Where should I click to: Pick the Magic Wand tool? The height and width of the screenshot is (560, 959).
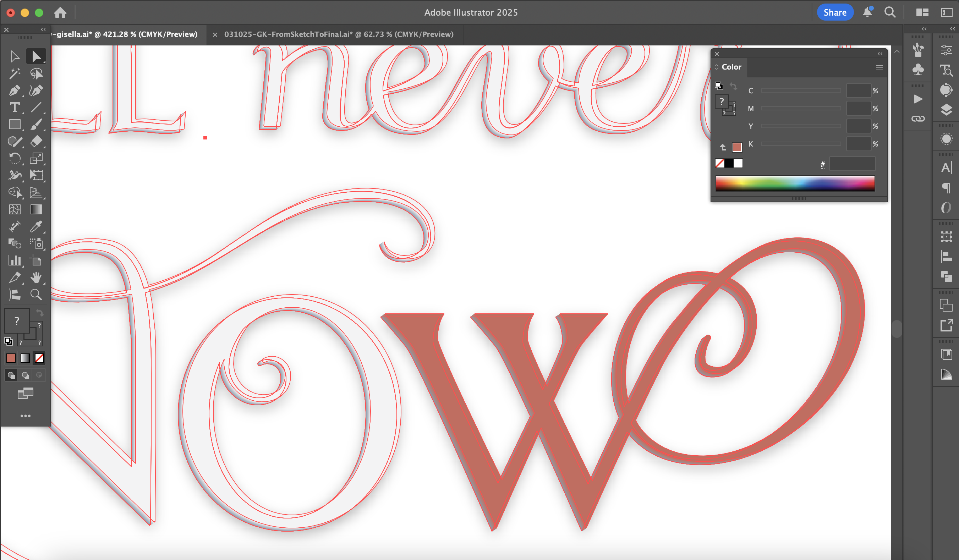tap(15, 73)
